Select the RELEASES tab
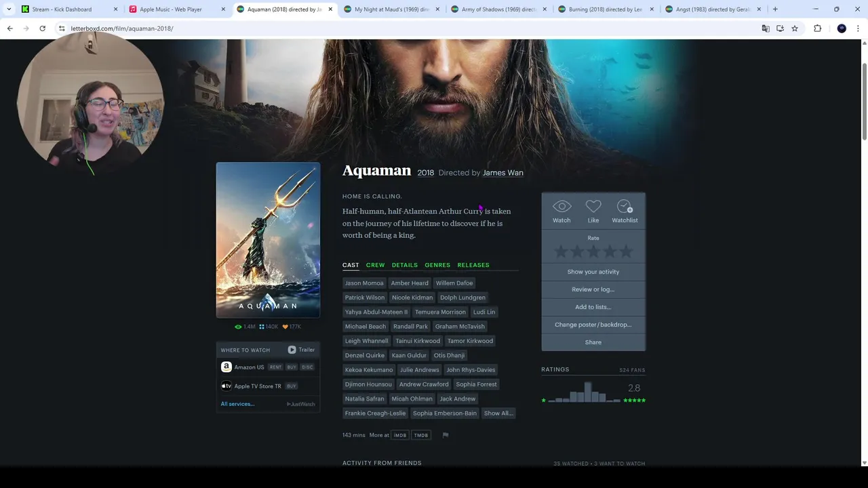868x488 pixels. coord(473,265)
